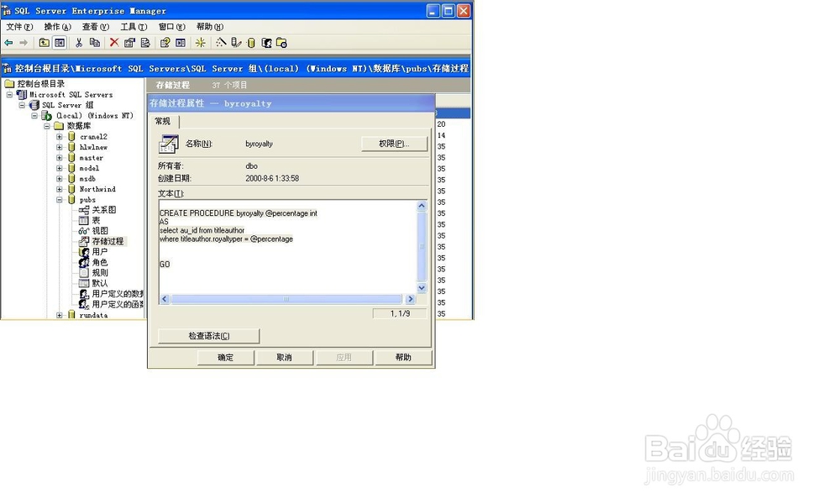
Task: Open the 窗口(W) menu
Action: click(x=171, y=27)
